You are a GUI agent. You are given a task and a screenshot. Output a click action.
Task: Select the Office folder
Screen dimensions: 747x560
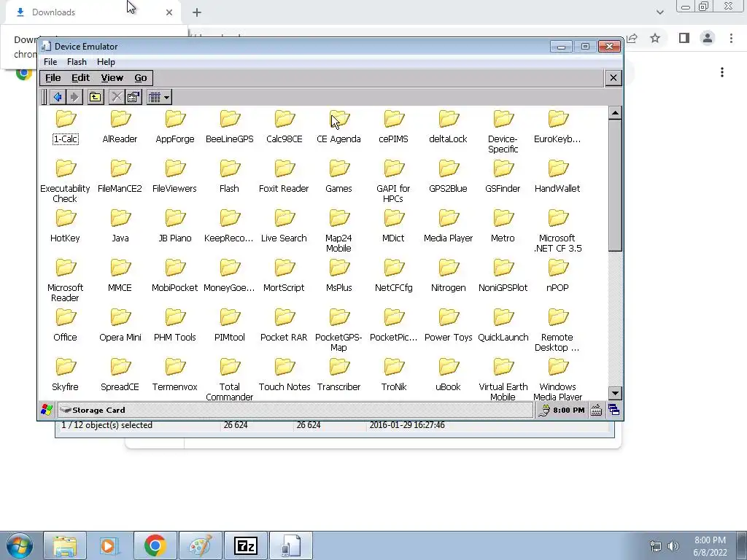pos(65,324)
